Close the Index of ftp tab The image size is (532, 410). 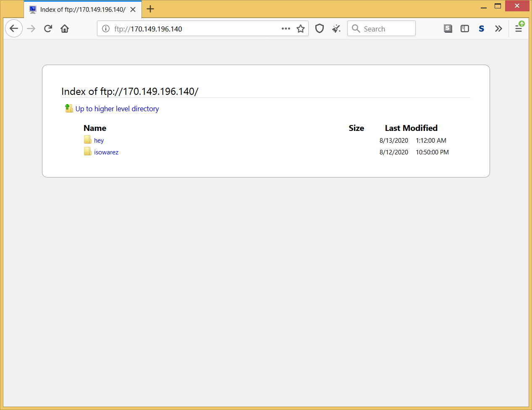point(133,9)
